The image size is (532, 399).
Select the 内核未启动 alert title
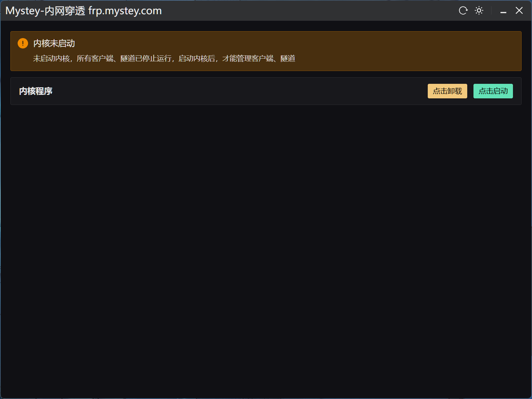(x=54, y=43)
